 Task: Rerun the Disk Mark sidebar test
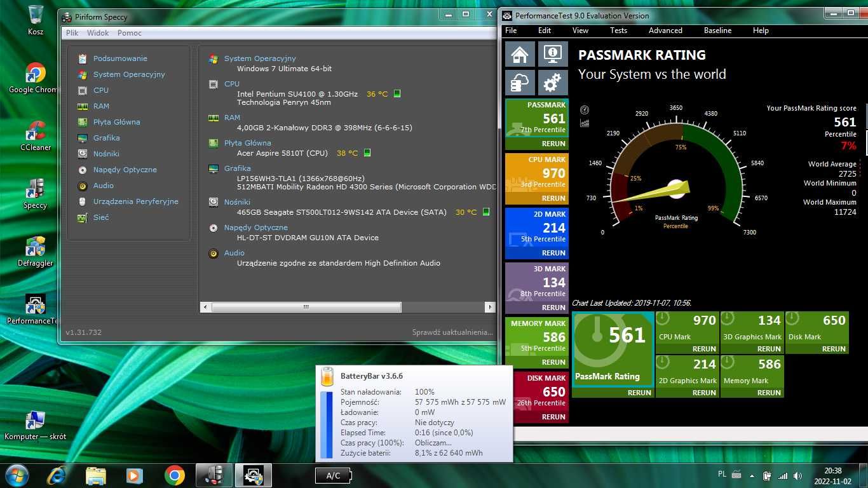pyautogui.click(x=553, y=417)
